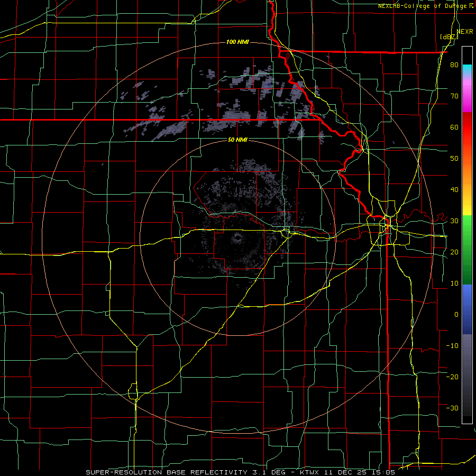Image resolution: width=476 pixels, height=476 pixels.
Task: Click the 80 dBZ scale label
Action: [454, 65]
